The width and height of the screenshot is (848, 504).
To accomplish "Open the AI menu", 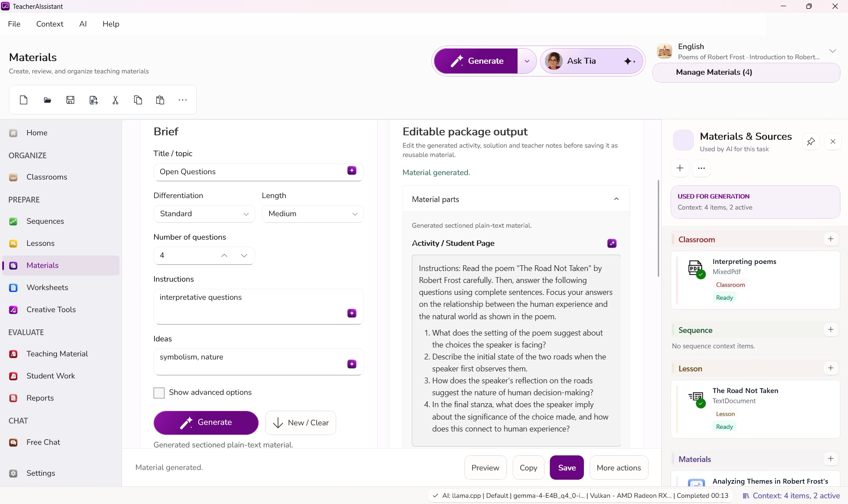I will tap(83, 24).
